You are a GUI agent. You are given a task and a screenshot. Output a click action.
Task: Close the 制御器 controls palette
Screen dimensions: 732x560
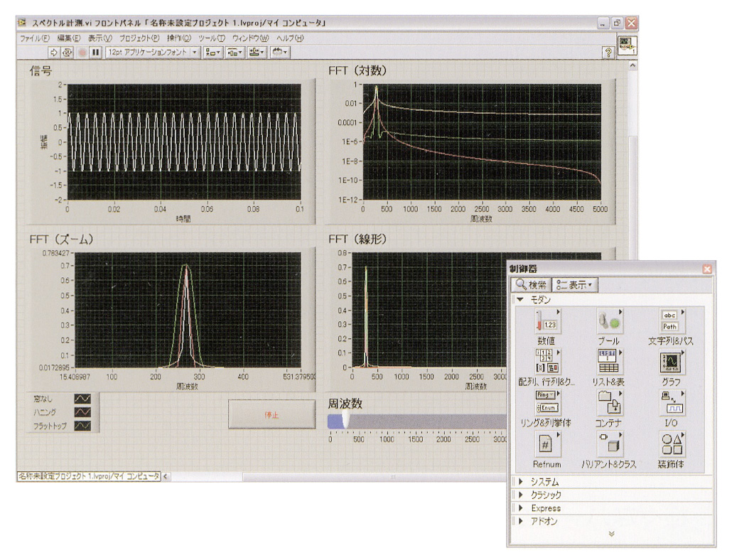point(707,269)
